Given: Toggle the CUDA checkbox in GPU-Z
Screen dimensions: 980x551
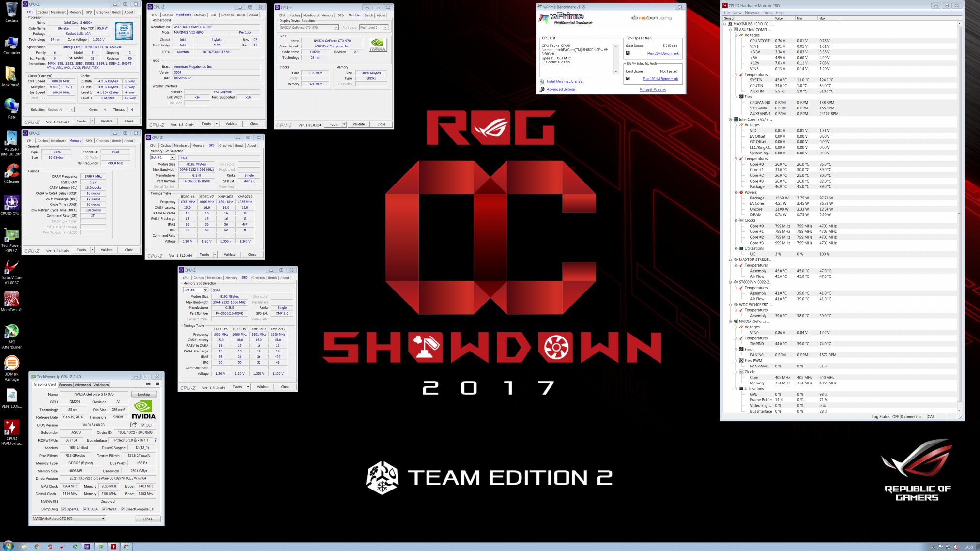Looking at the screenshot, I should [85, 509].
